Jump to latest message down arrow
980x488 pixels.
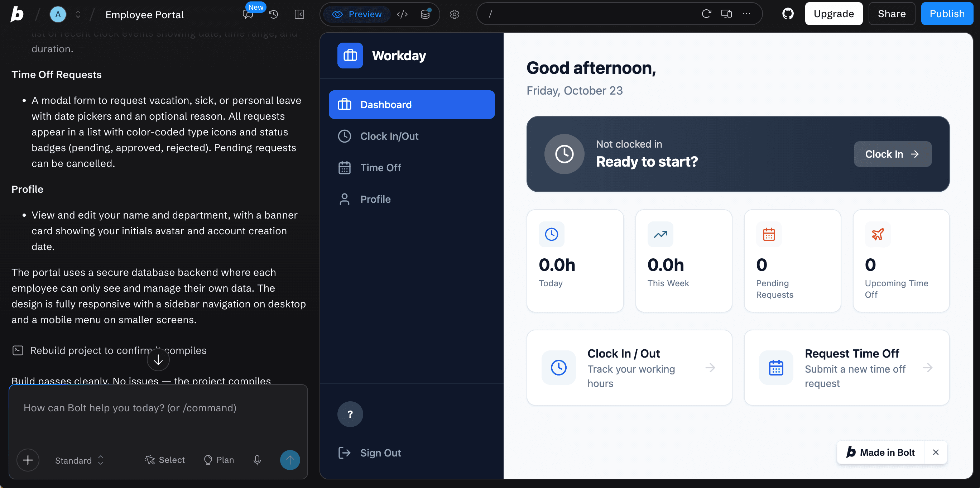click(158, 360)
